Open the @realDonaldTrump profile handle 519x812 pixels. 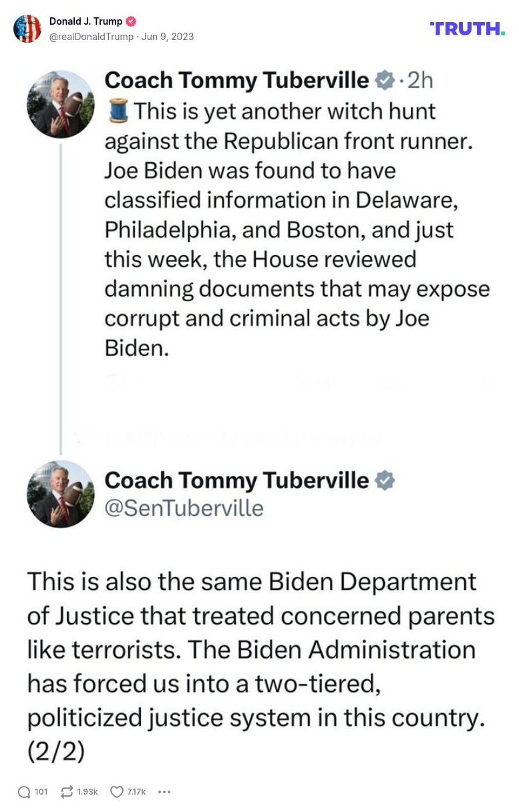(x=92, y=37)
